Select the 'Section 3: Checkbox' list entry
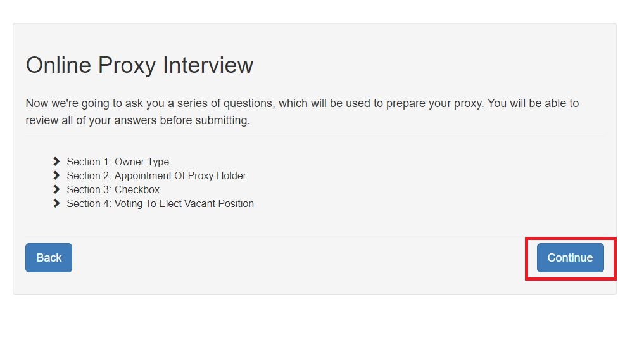Screen dimensions: 644x349 (x=113, y=189)
